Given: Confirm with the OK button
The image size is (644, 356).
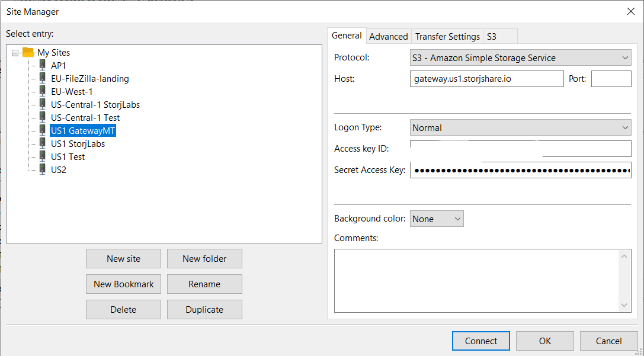Looking at the screenshot, I should click(545, 341).
